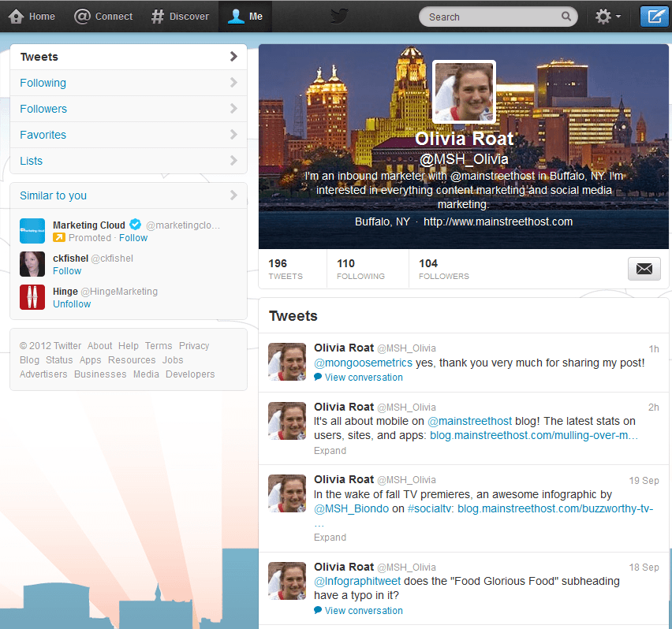This screenshot has width=672, height=629.
Task: Click the Me person icon
Action: 236,17
